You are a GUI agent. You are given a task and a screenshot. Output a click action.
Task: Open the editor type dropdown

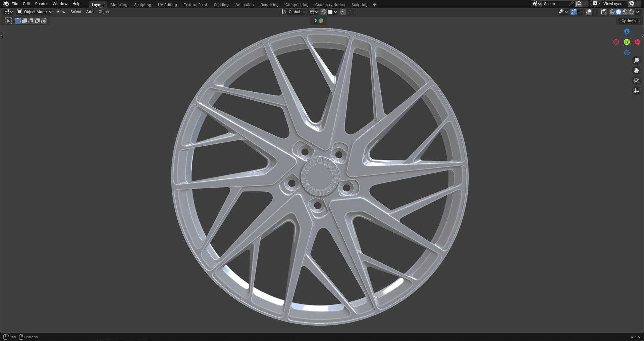[x=8, y=12]
